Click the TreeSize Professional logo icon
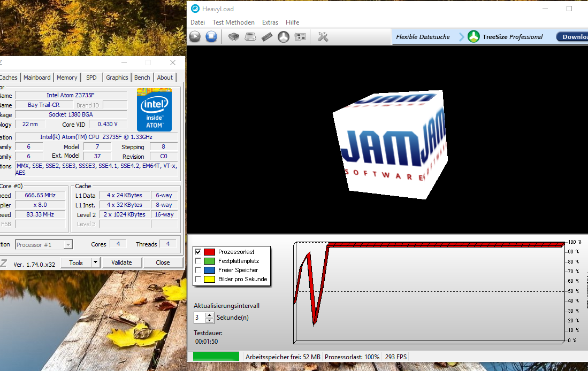This screenshot has height=371, width=588. coord(474,36)
